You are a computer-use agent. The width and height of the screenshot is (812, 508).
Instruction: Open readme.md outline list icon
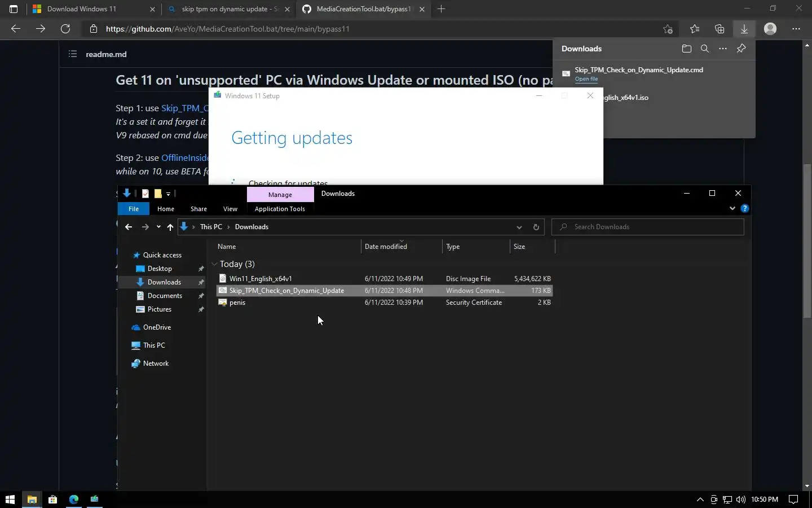click(73, 54)
